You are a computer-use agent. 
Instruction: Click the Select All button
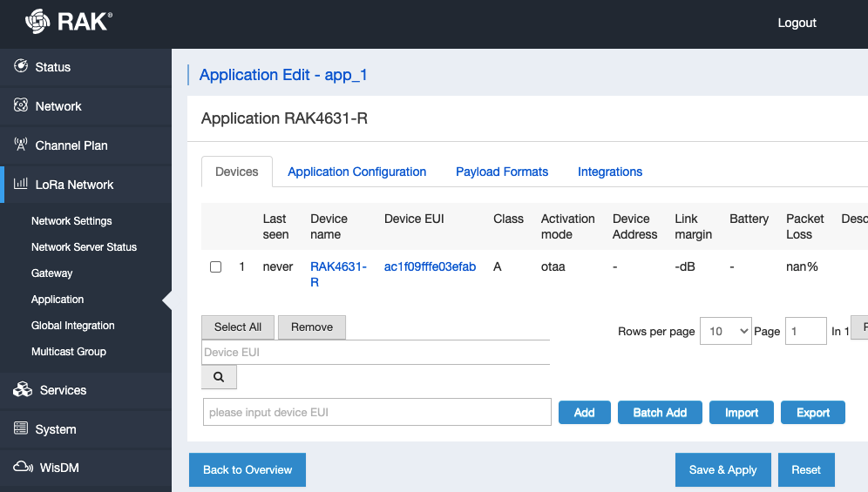tap(238, 327)
